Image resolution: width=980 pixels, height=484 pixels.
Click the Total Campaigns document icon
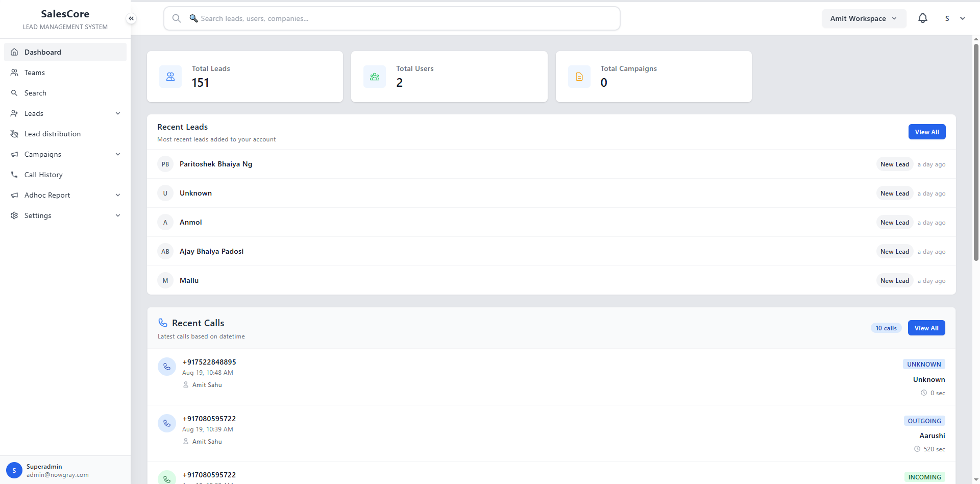579,77
